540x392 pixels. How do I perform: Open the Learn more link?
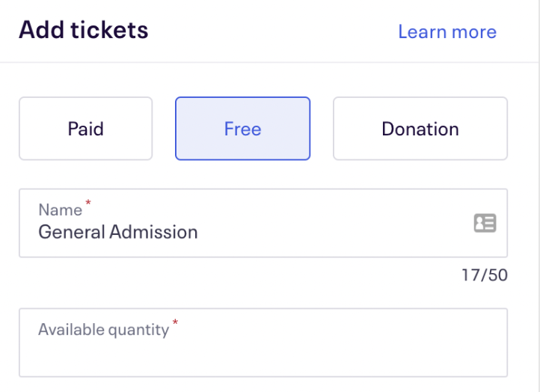tap(447, 31)
